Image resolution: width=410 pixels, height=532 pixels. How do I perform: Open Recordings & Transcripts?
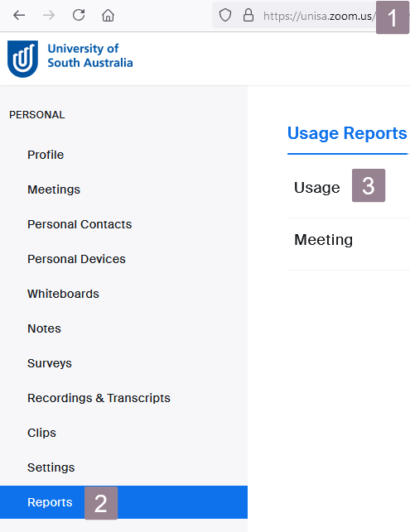tap(99, 398)
